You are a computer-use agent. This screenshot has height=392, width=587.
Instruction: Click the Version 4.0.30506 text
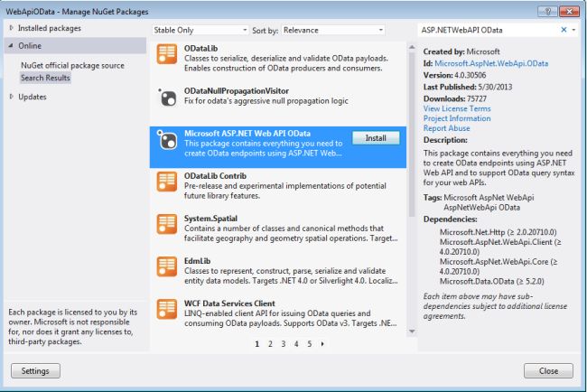(454, 75)
